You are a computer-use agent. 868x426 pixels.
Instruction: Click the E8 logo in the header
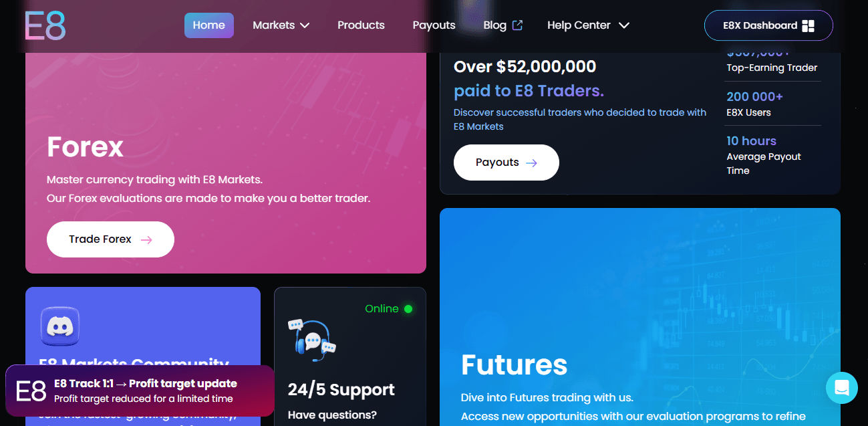coord(45,26)
